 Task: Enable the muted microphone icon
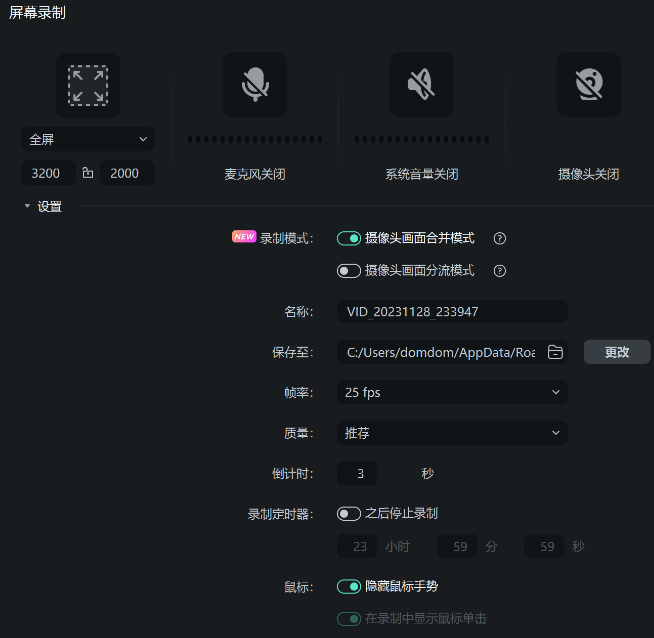(x=255, y=84)
